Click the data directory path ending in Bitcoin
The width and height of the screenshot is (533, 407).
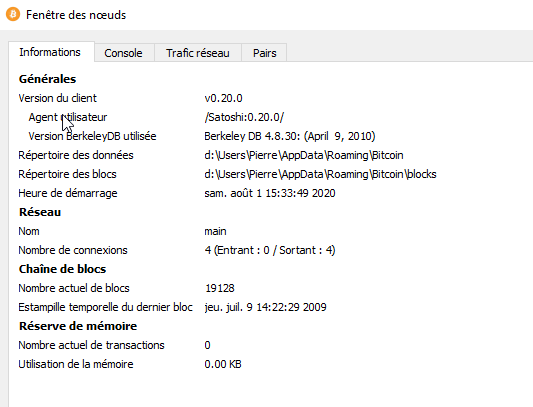pyautogui.click(x=304, y=155)
